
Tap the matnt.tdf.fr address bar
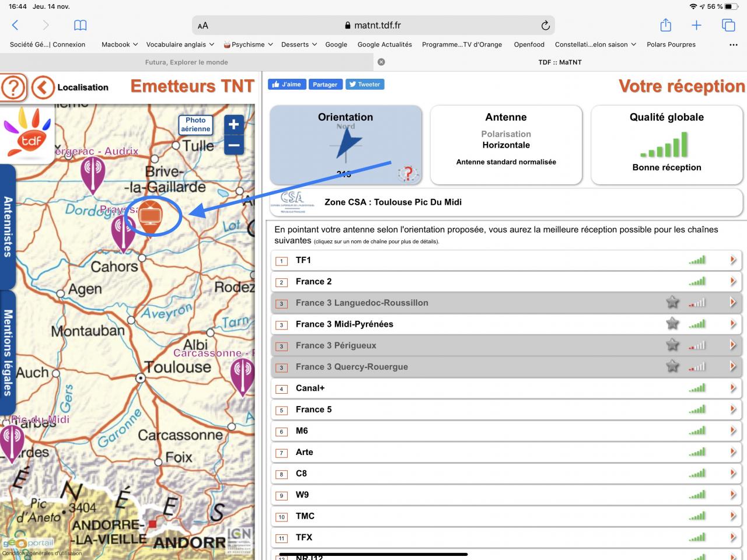point(373,25)
